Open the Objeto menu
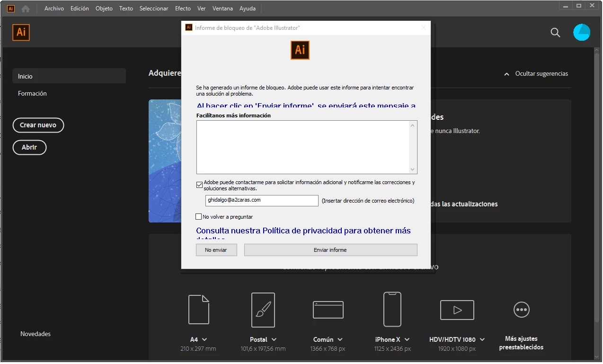Image resolution: width=603 pixels, height=364 pixels. click(x=104, y=9)
